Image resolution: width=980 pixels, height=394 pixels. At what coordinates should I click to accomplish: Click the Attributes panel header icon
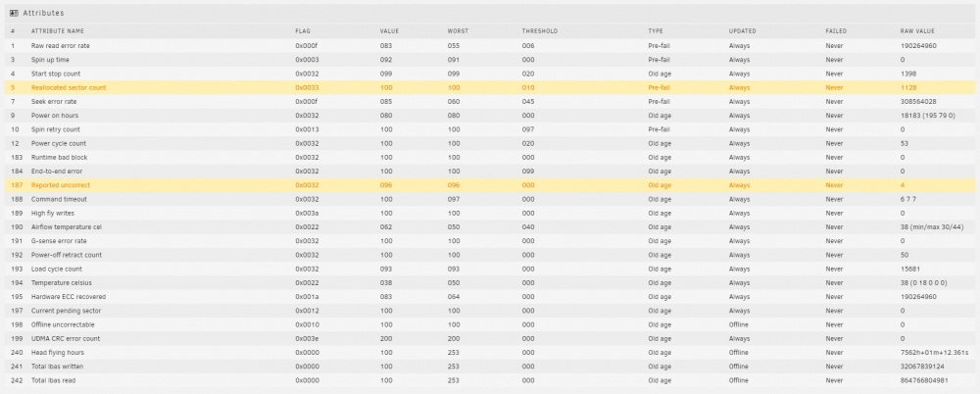point(14,13)
